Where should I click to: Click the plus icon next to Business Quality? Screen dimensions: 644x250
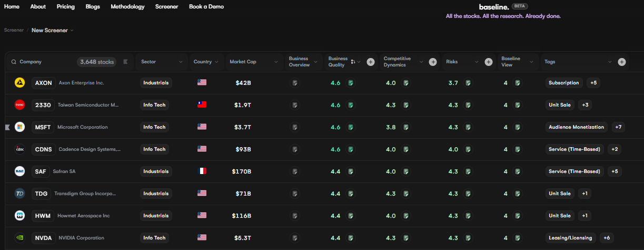(371, 62)
